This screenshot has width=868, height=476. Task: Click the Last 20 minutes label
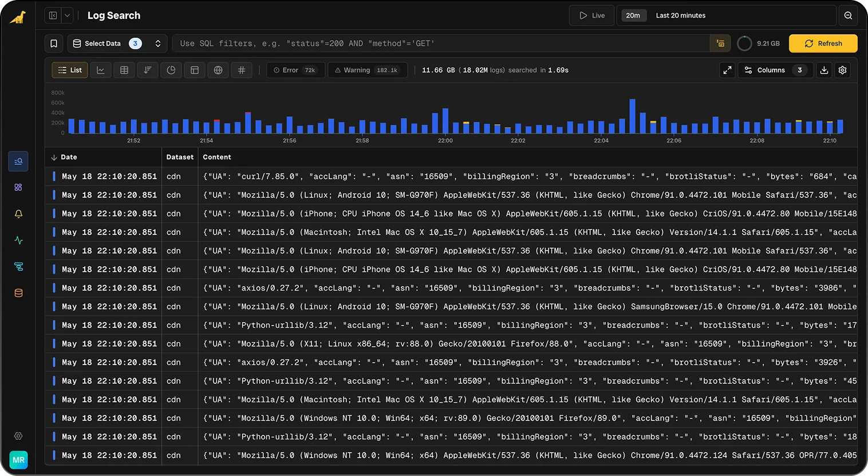(x=681, y=15)
